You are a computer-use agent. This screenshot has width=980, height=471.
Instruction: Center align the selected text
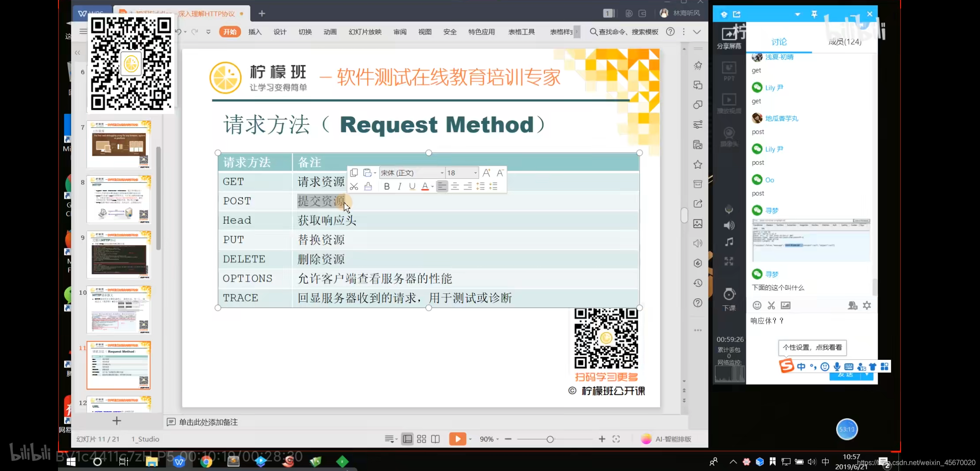point(455,187)
